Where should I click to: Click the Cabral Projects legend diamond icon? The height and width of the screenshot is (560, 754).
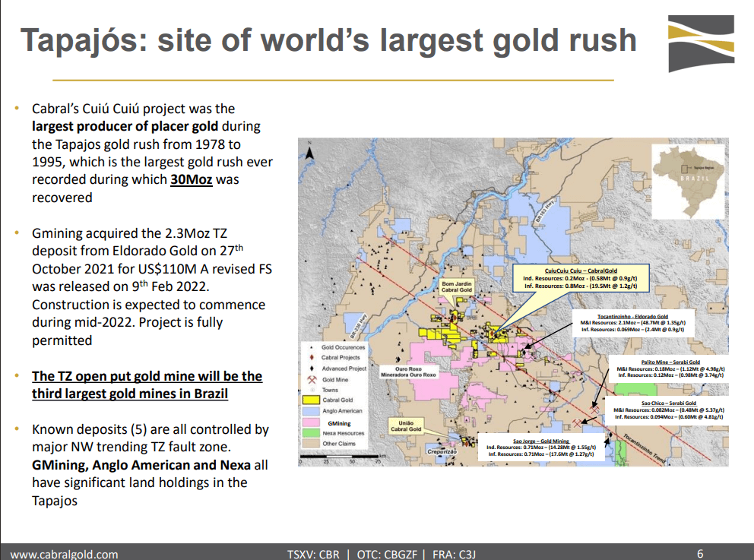312,358
